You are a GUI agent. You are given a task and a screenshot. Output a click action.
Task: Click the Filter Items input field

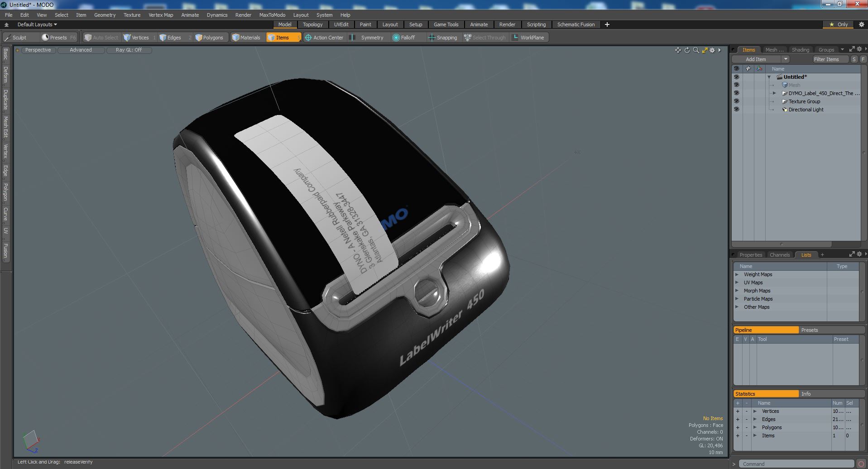tap(830, 59)
